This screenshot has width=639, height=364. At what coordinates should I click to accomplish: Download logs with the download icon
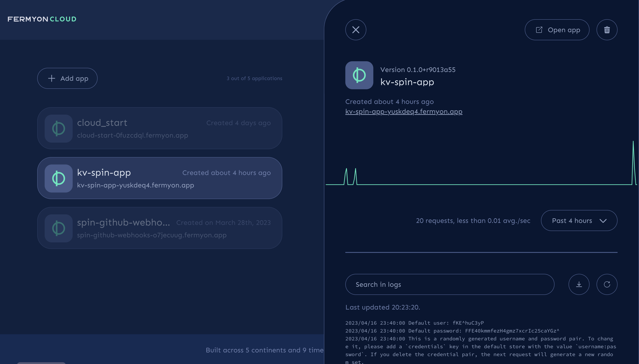(579, 284)
